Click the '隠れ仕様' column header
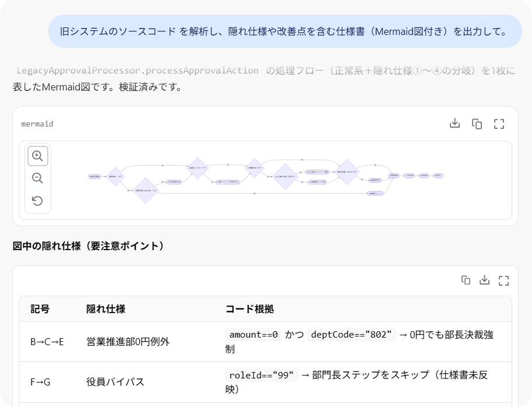The width and height of the screenshot is (532, 407). click(106, 309)
